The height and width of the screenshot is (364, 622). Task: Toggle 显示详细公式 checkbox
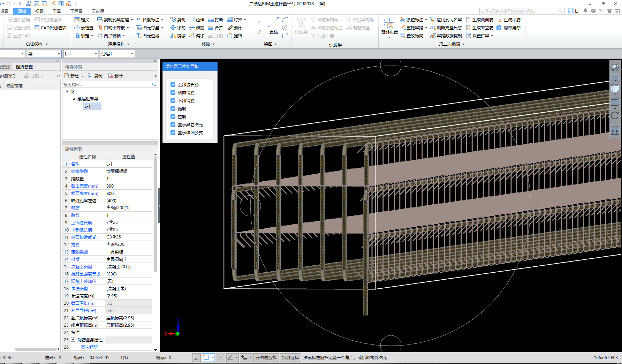click(173, 132)
